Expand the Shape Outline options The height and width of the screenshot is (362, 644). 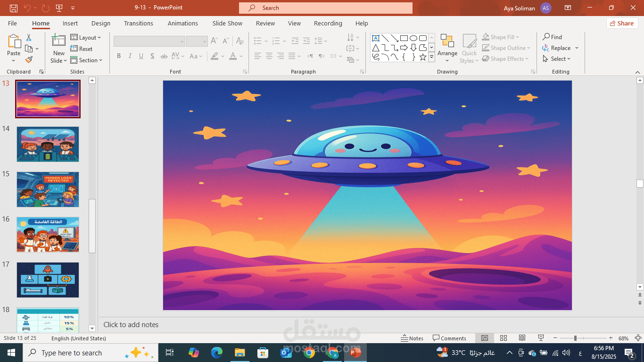coord(506,48)
